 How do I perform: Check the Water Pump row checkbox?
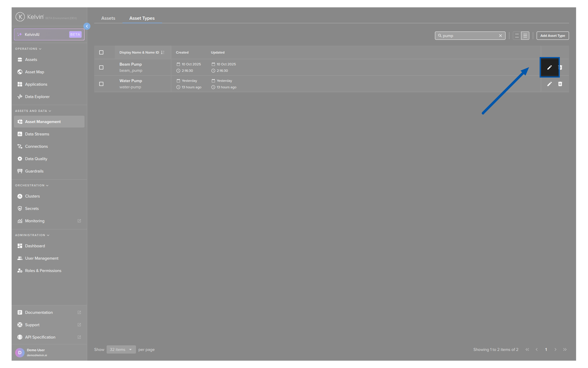pos(101,84)
